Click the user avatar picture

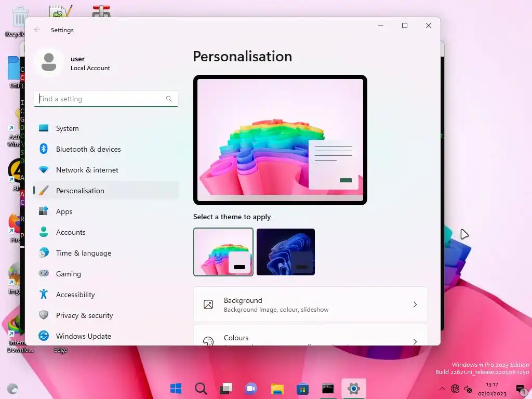[x=49, y=62]
